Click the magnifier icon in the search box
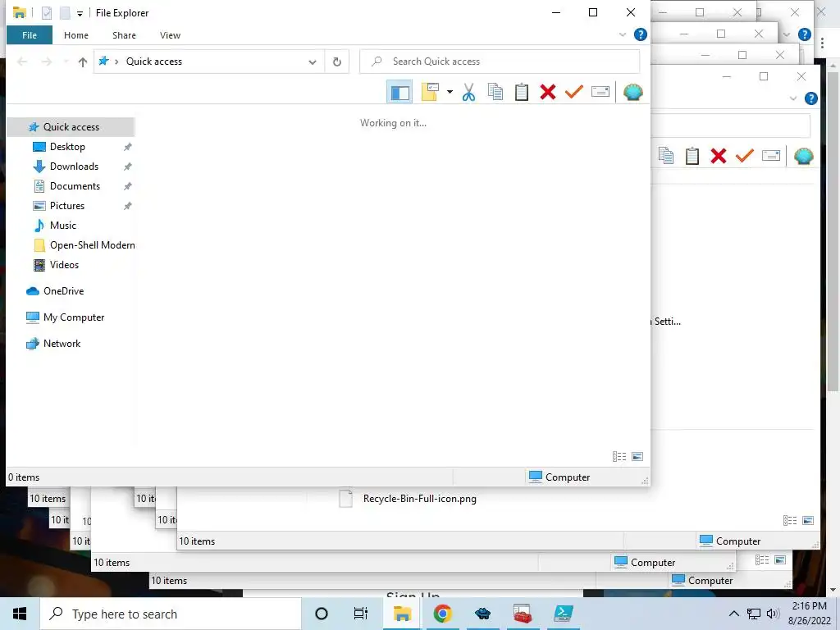The image size is (840, 630). pyautogui.click(x=377, y=62)
